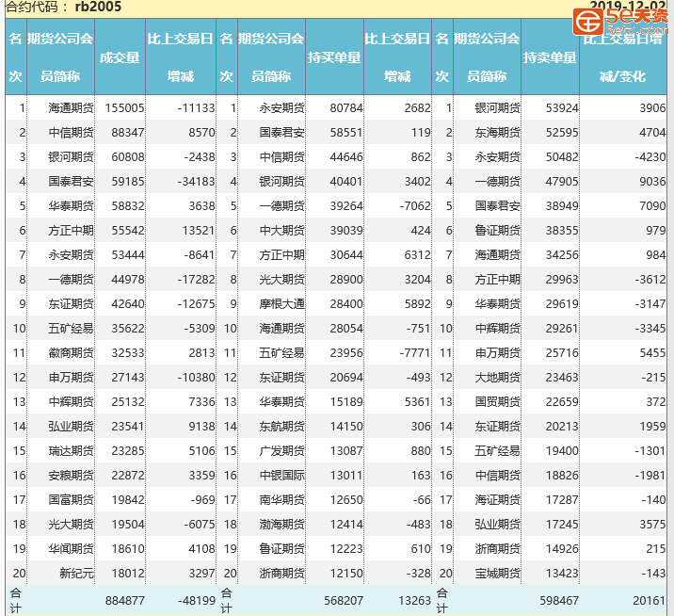
Task: Select 中大期货 in long positions row 6
Action: coord(282,231)
